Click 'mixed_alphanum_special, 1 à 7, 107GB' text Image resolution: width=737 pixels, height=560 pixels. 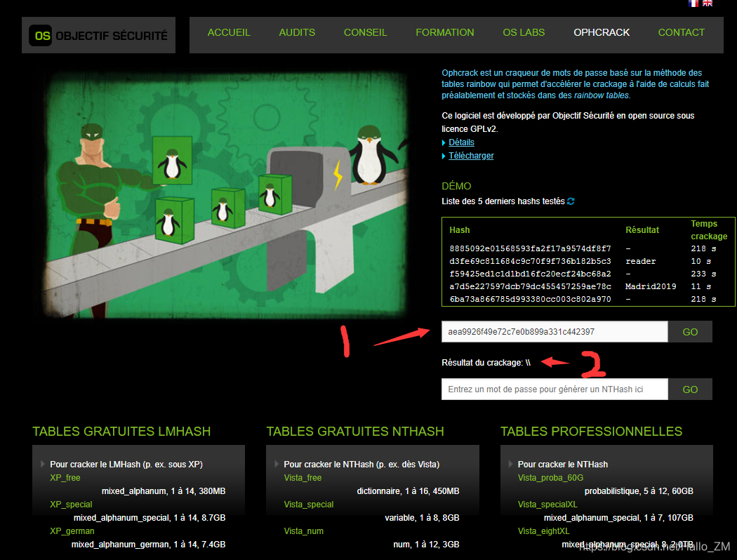click(x=618, y=518)
